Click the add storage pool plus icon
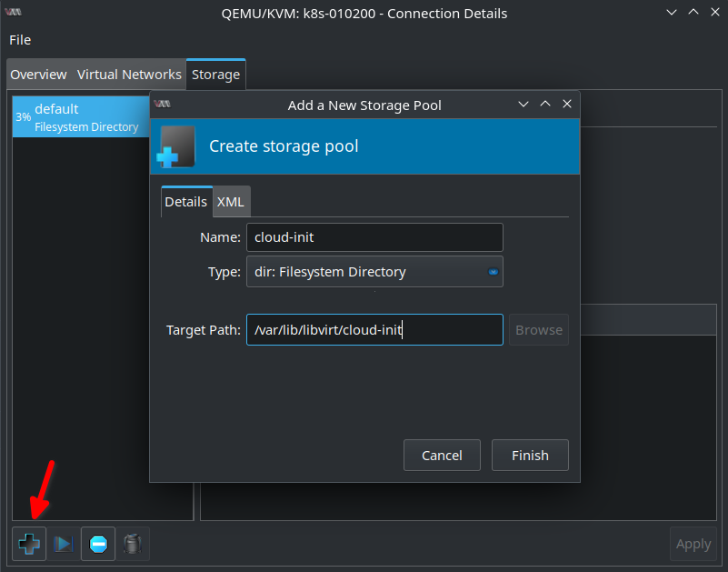728x572 pixels. tap(29, 544)
